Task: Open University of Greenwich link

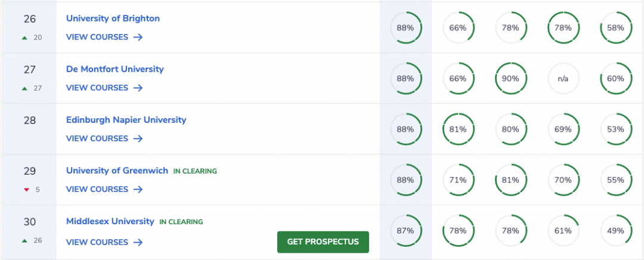Action: pyautogui.click(x=117, y=171)
